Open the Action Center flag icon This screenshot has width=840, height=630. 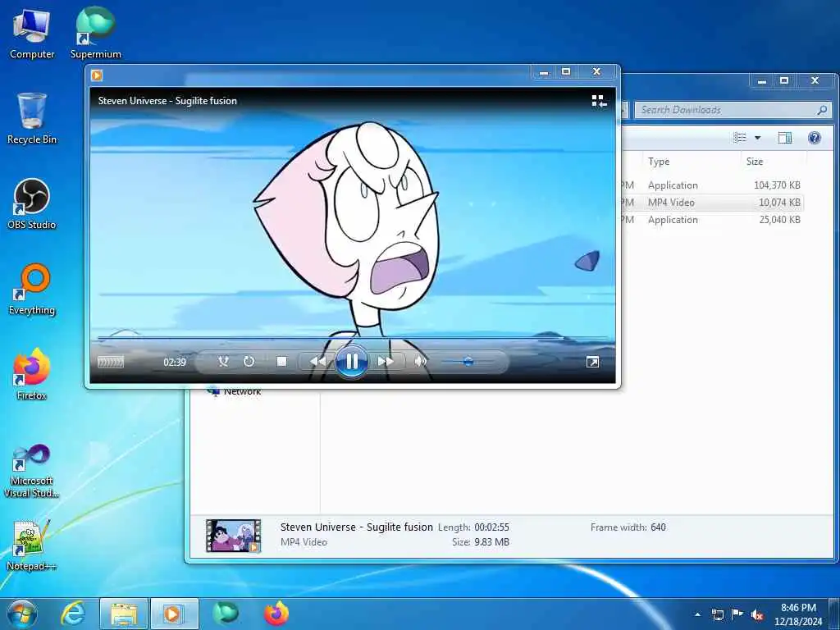[x=737, y=614]
